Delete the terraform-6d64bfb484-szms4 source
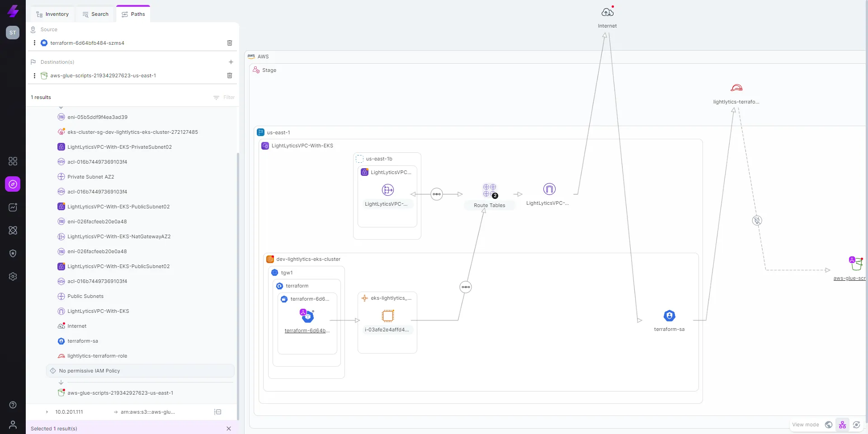Viewport: 868px width, 434px height. (x=230, y=43)
